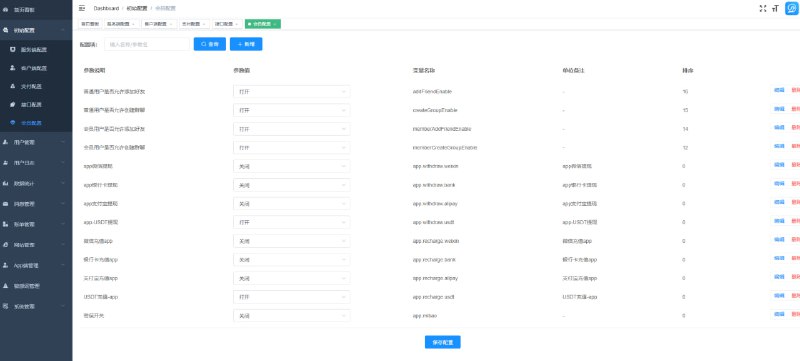This screenshot has height=361, width=800.
Task: Go to the top dashboard item in sidebar
Action: 36,9
